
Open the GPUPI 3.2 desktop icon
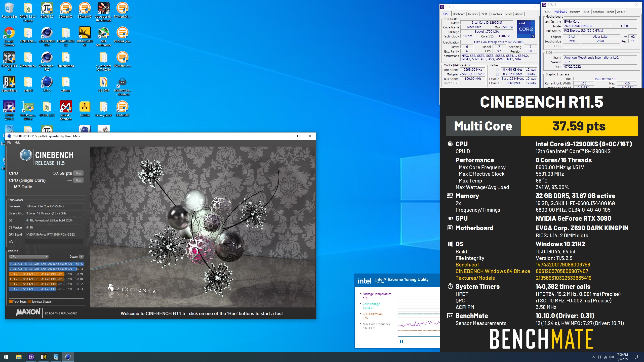(47, 10)
